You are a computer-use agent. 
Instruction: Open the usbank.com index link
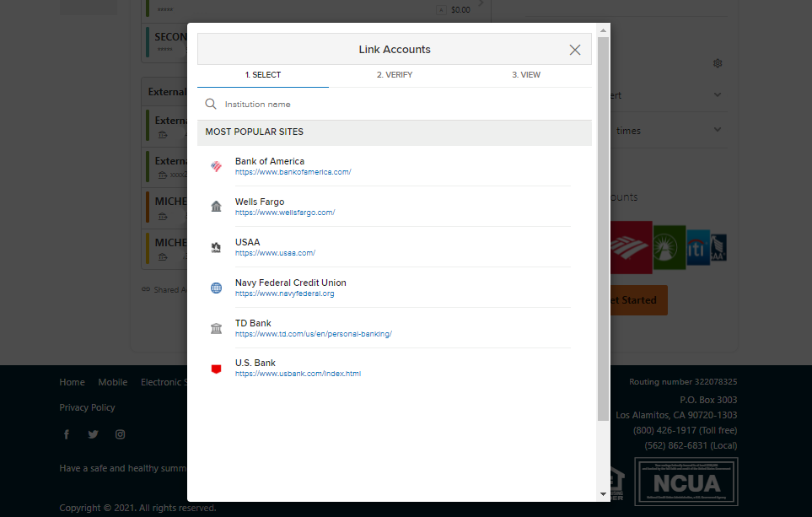(298, 374)
